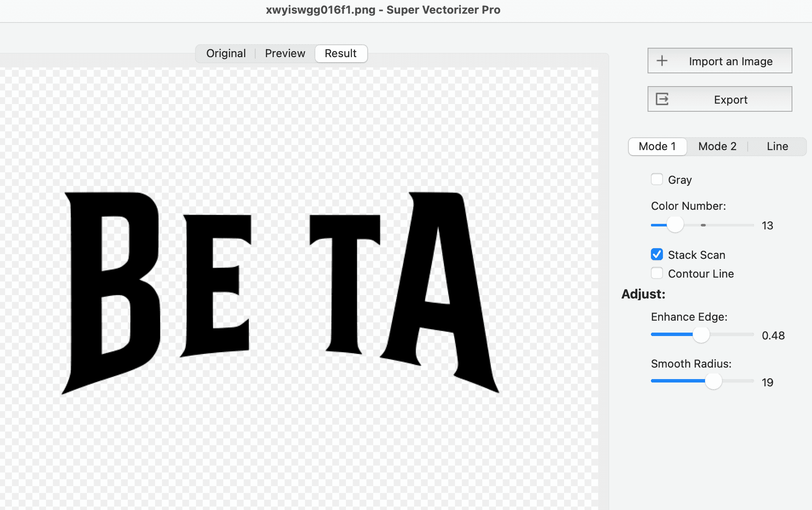Click the export arrow icon
This screenshot has height=510, width=812.
pyautogui.click(x=662, y=99)
